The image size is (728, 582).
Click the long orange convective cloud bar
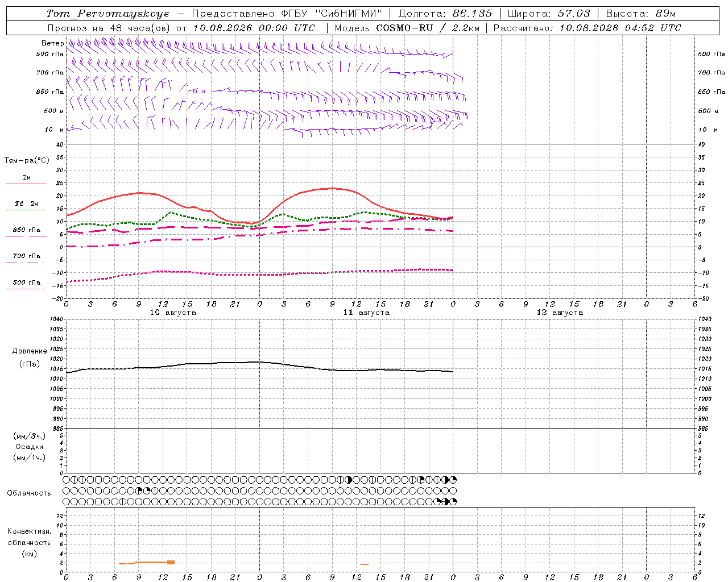[x=147, y=563]
